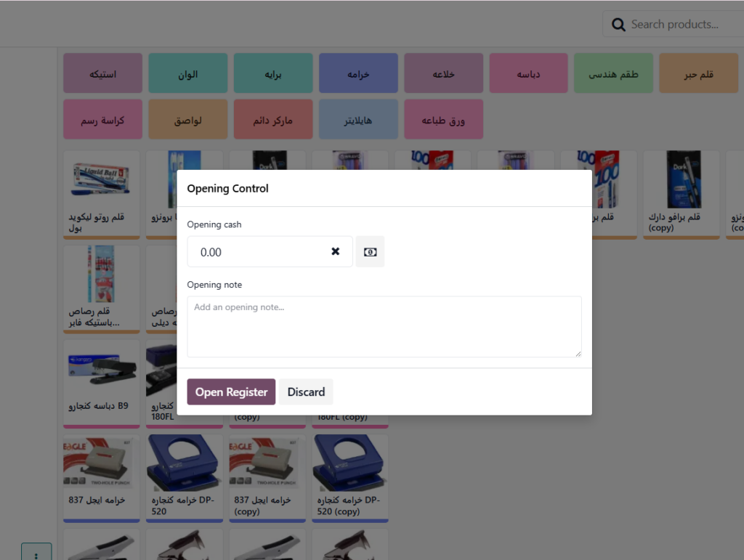Click the search magnifier icon
The image size is (744, 560).
[x=618, y=25]
